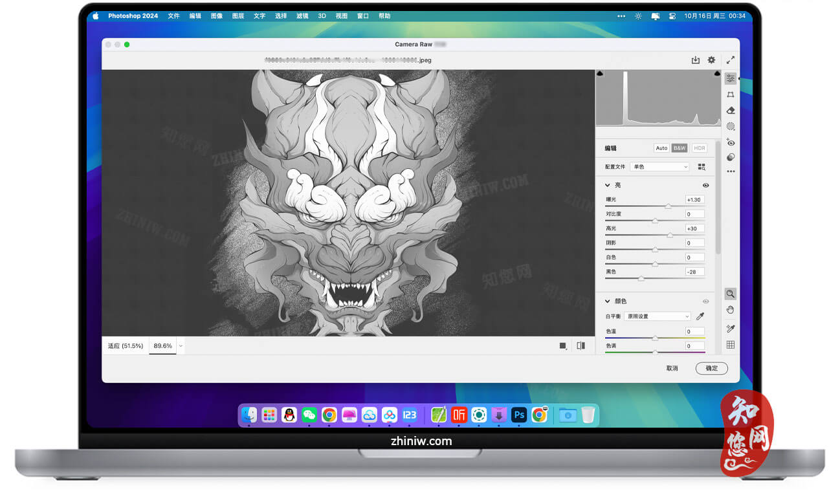Select the Edit sliders panel icon

point(731,78)
